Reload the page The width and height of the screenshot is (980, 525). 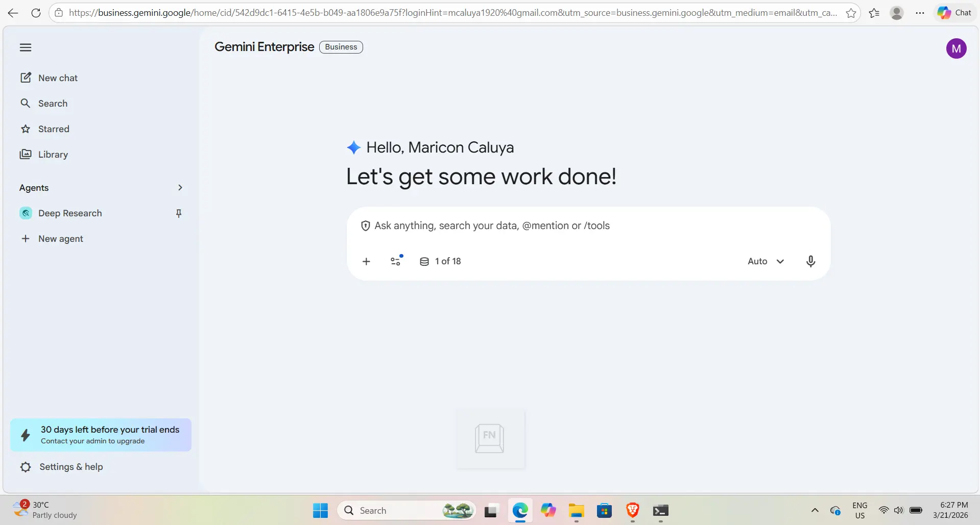pos(36,13)
